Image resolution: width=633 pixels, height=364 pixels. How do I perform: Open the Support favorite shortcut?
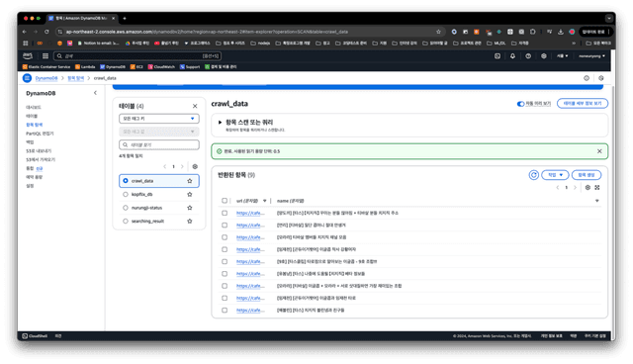point(190,66)
